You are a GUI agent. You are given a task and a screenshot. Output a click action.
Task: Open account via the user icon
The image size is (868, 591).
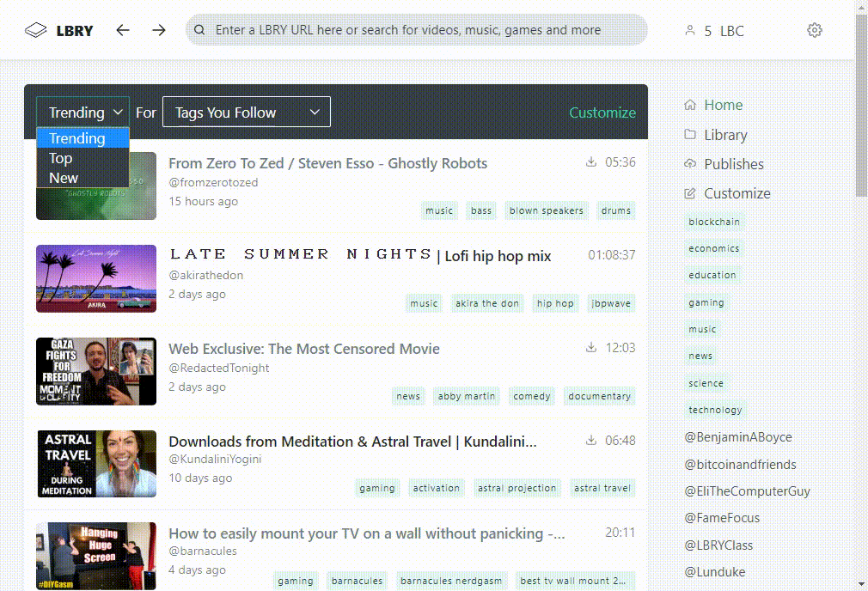pos(690,30)
